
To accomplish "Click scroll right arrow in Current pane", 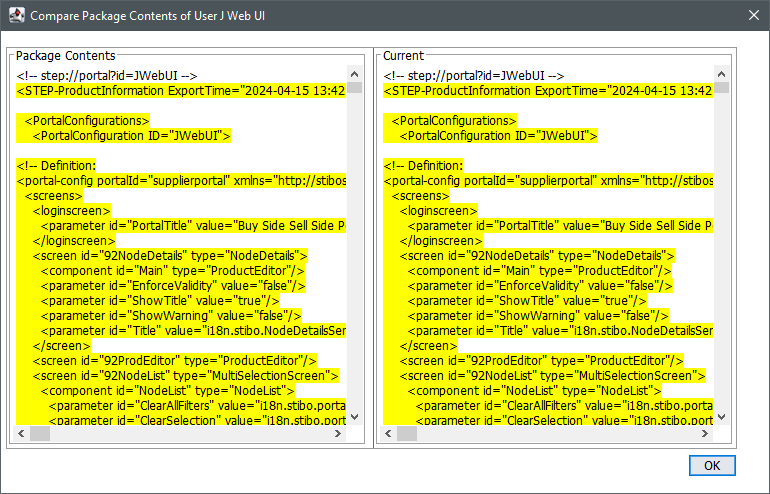I will (x=706, y=434).
